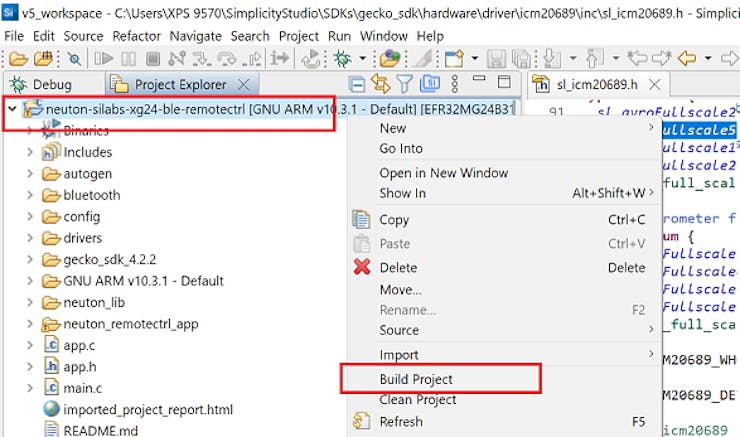
Task: Click the Terminate debug icon
Action: click(x=152, y=59)
